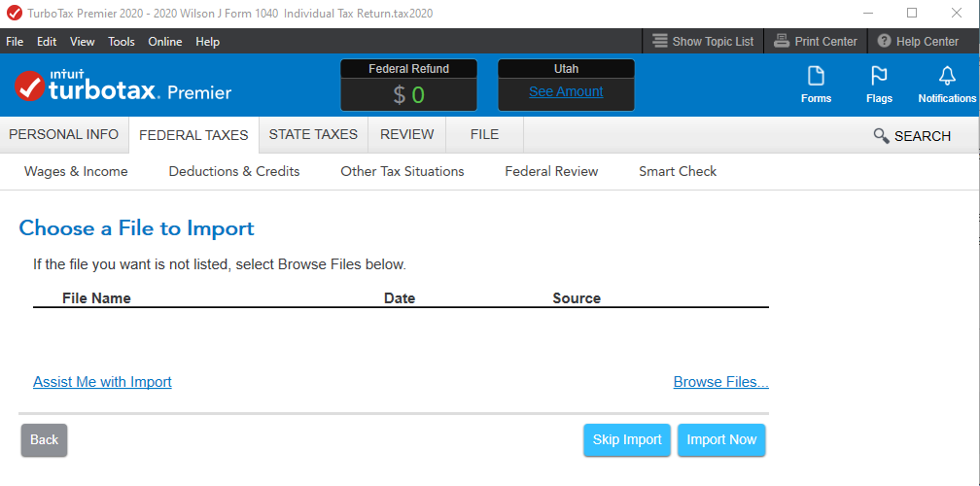
Task: Maximize the TurboTax window
Action: coord(912,13)
